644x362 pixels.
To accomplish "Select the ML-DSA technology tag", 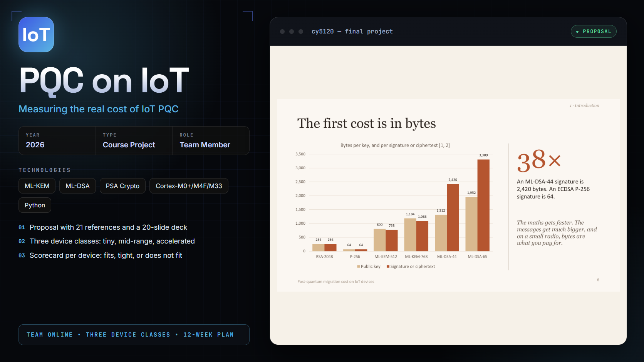I will coord(77,186).
